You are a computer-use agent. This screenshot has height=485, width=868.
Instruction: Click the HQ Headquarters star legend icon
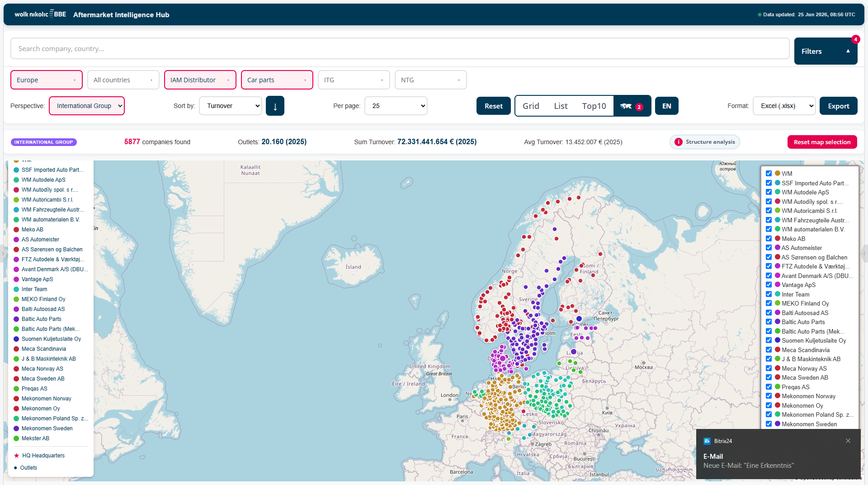click(17, 456)
